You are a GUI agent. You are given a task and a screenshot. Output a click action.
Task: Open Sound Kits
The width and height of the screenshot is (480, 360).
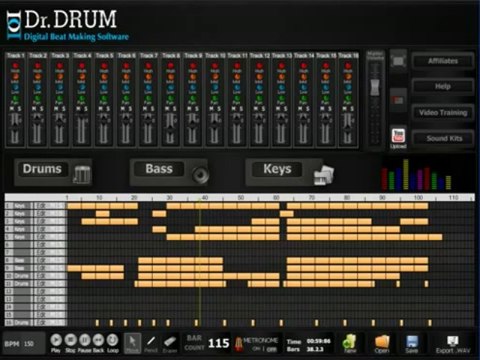[443, 138]
